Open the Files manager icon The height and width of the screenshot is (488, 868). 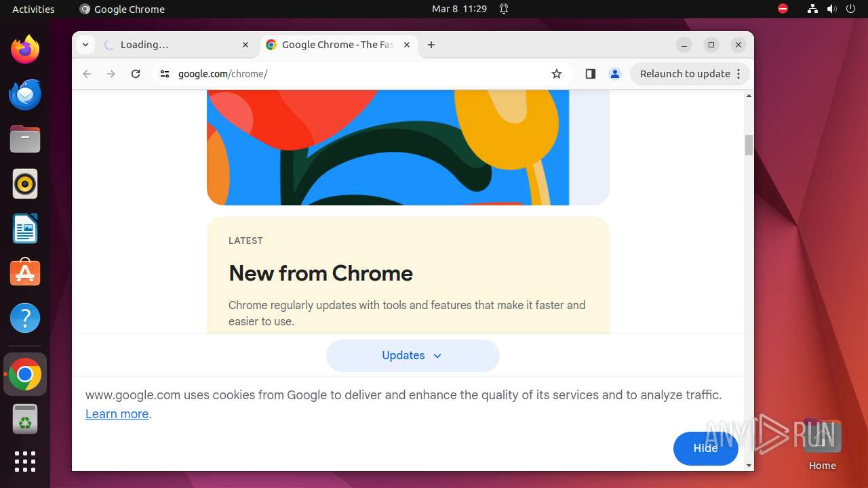[x=25, y=139]
